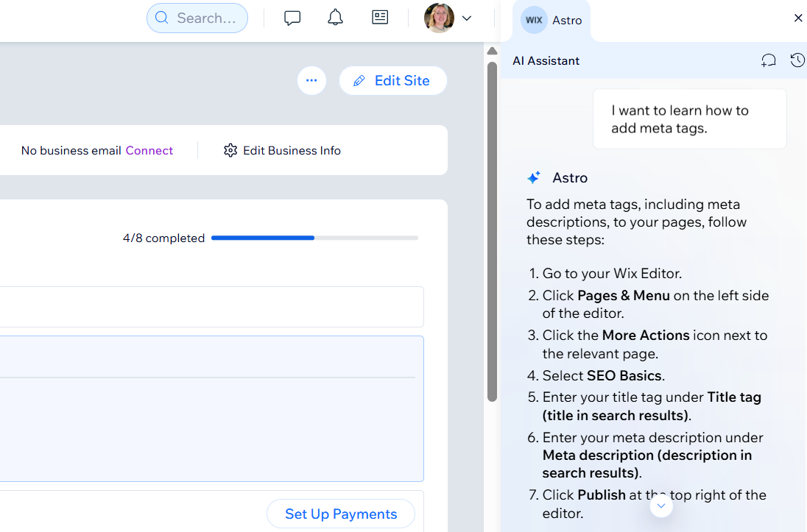Click the Edit Site button

click(392, 80)
